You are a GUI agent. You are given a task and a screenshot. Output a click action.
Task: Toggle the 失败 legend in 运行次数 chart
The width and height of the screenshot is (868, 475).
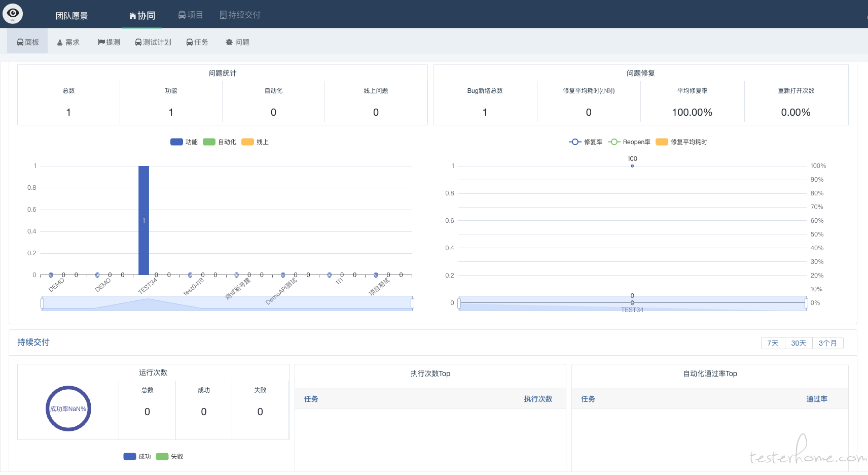[170, 457]
